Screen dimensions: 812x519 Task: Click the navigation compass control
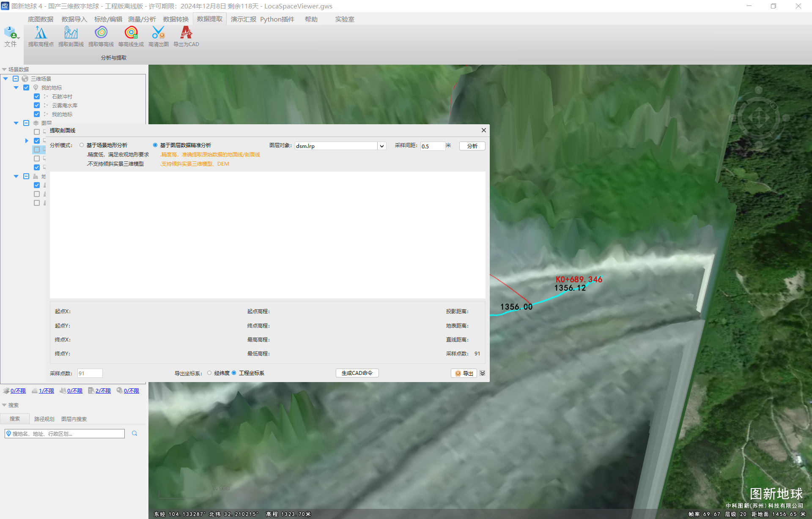(x=758, y=118)
